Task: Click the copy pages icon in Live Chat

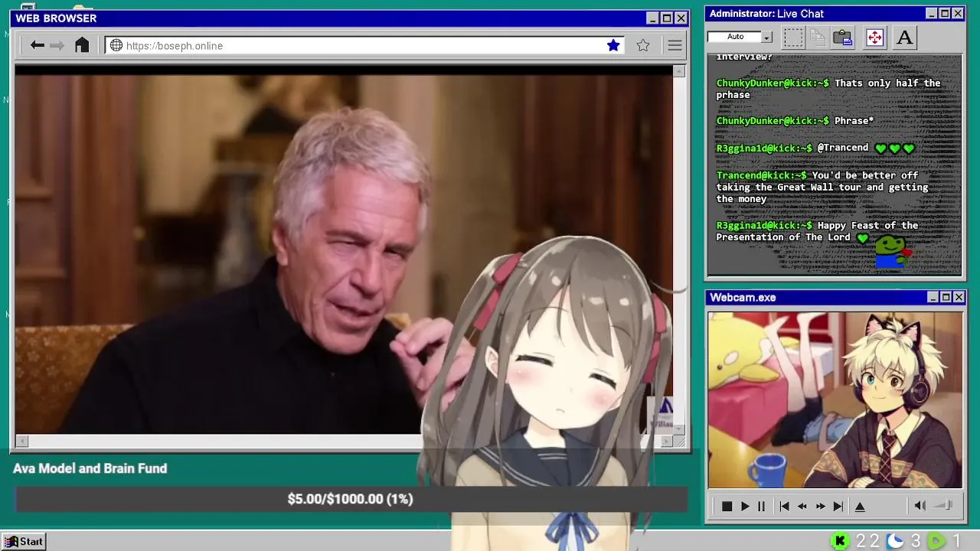Action: point(818,37)
